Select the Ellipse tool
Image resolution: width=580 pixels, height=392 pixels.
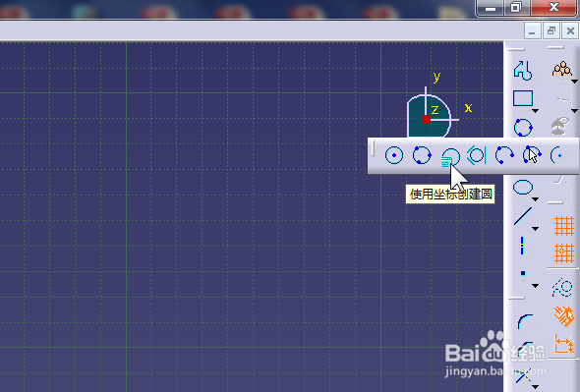pos(523,188)
